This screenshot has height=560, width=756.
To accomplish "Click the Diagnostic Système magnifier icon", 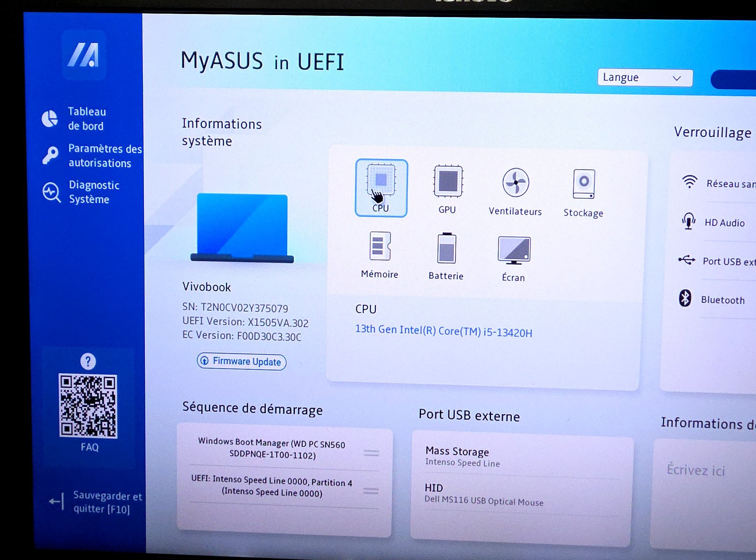I will [x=52, y=192].
